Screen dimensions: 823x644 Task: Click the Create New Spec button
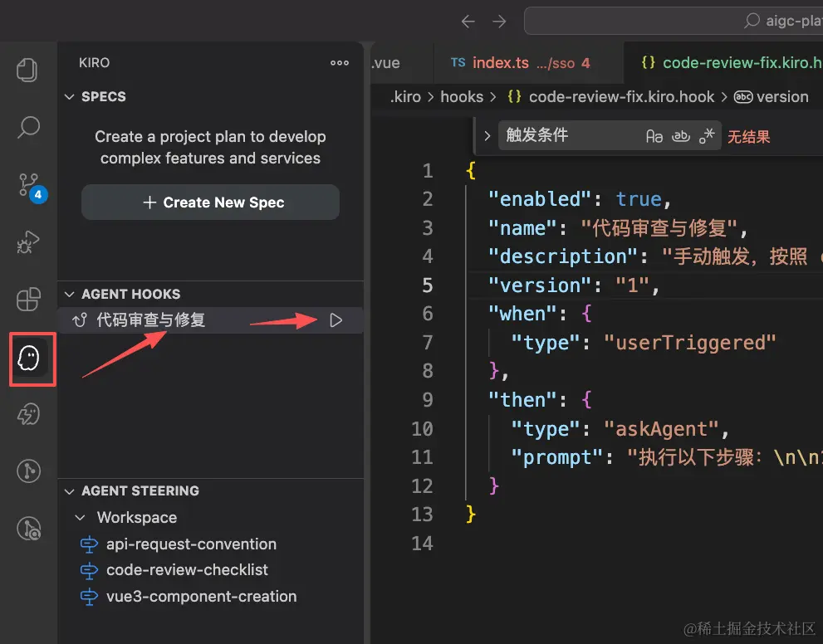pyautogui.click(x=210, y=202)
